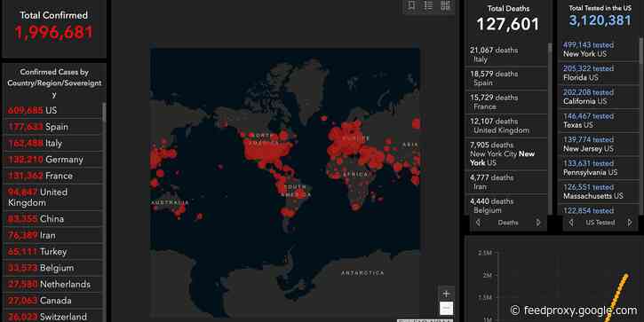Select Belgium in confirmed cases list
This screenshot has height=322, width=644.
pyautogui.click(x=53, y=268)
